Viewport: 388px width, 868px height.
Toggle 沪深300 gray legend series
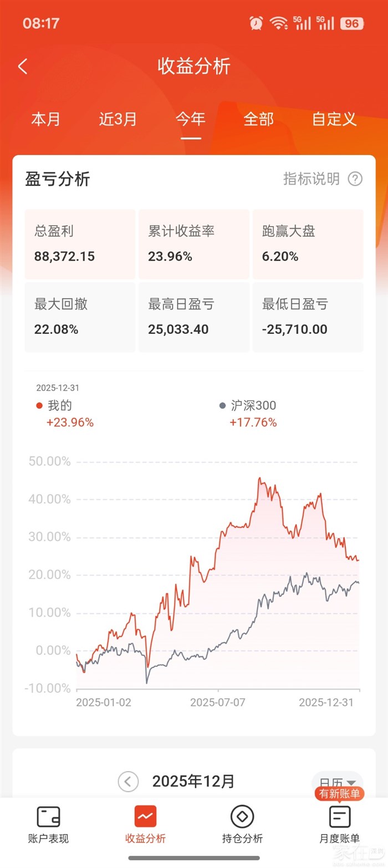coord(248,405)
